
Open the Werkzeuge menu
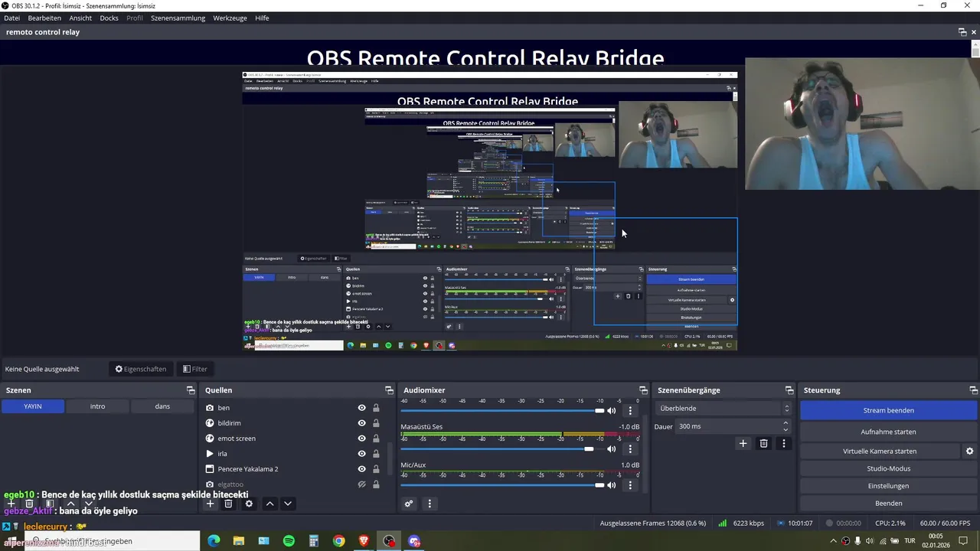coord(230,18)
